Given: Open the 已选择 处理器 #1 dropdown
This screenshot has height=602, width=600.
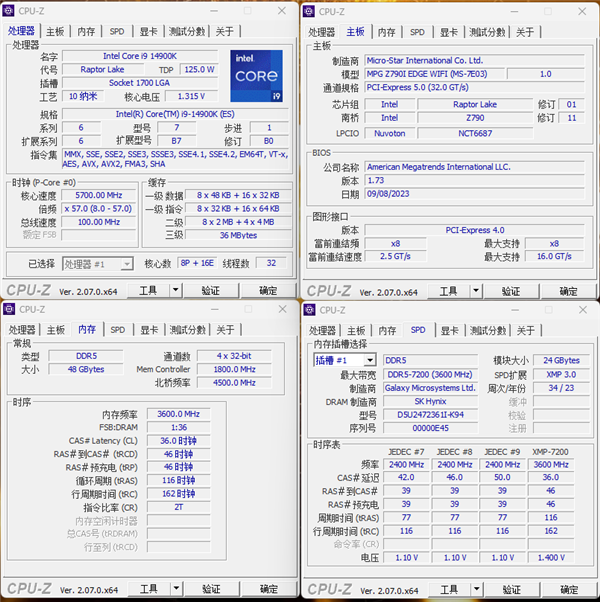Looking at the screenshot, I should pos(98,264).
